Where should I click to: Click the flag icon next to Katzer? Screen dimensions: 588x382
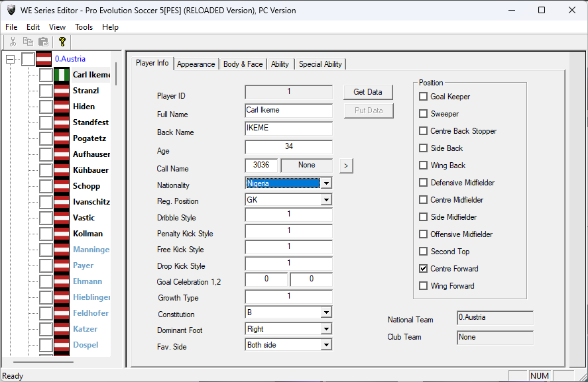pyautogui.click(x=62, y=329)
